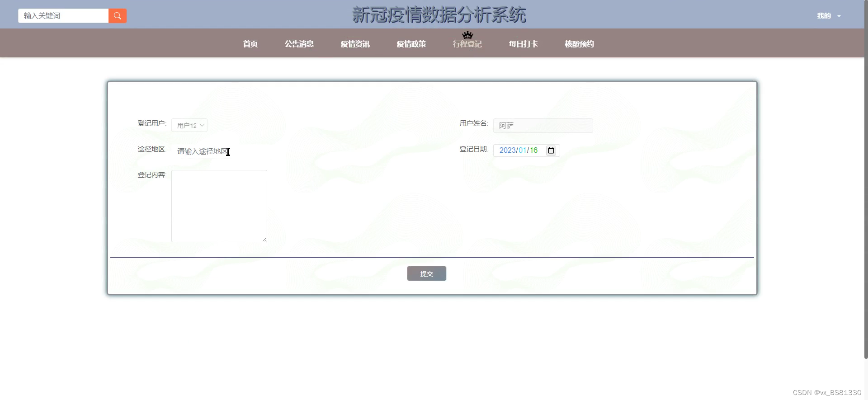This screenshot has width=868, height=400.
Task: Navigate to the 每日打卡 tab
Action: (x=523, y=44)
